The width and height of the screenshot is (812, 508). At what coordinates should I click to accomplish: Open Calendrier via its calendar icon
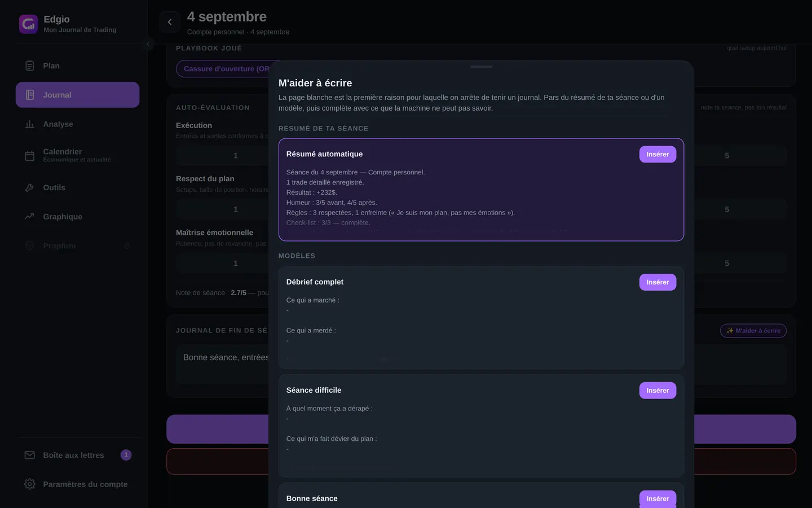(30, 155)
